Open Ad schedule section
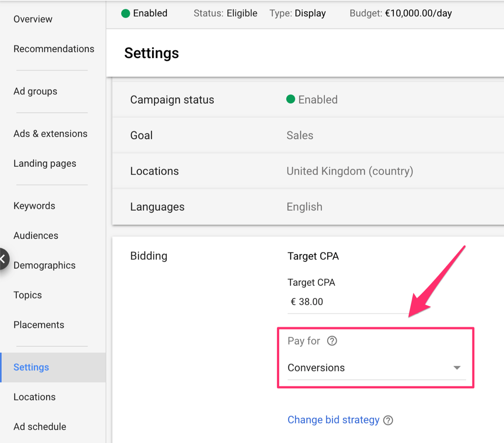The width and height of the screenshot is (504, 443). click(x=40, y=427)
